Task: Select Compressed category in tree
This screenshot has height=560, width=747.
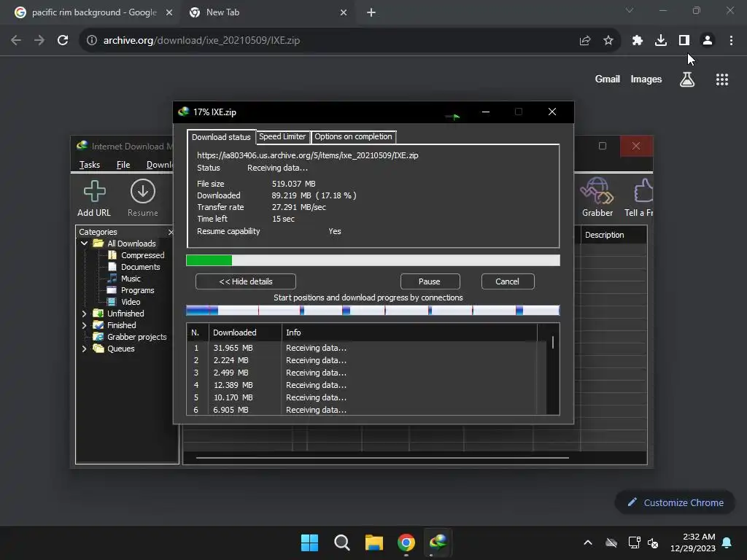Action: (x=142, y=255)
